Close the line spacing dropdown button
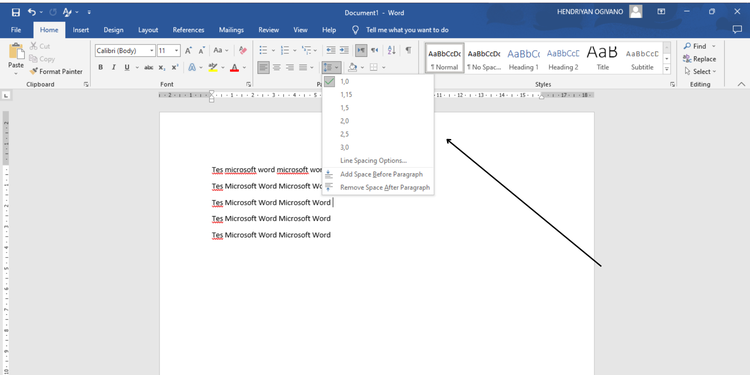750x375 pixels. (x=331, y=67)
